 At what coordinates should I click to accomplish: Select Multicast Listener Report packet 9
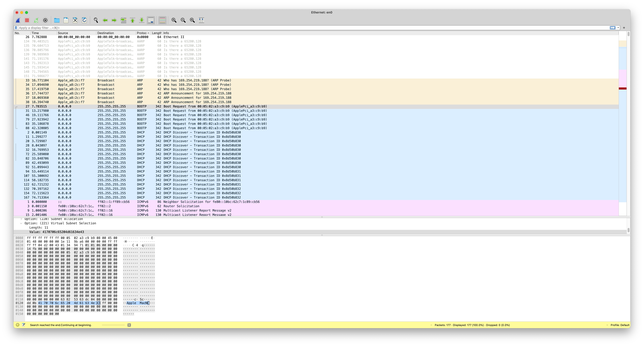pos(316,210)
